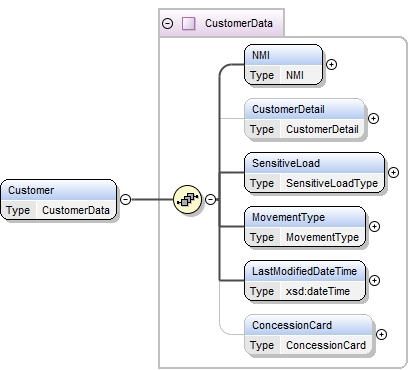Screen dimensions: 409x370
Task: Select the LastModifiedDateTime element header
Action: 305,271
